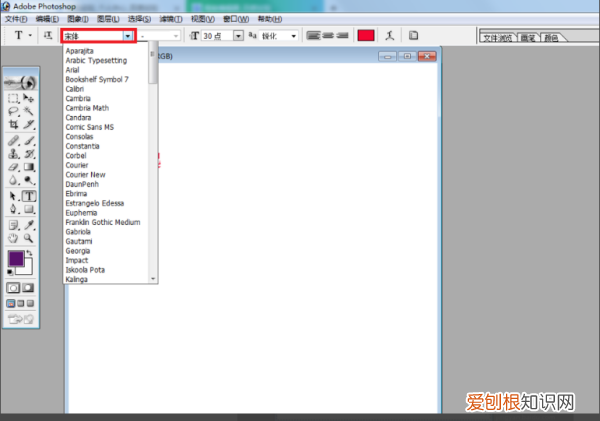Set center text alignment
The height and width of the screenshot is (421, 600).
click(x=328, y=36)
